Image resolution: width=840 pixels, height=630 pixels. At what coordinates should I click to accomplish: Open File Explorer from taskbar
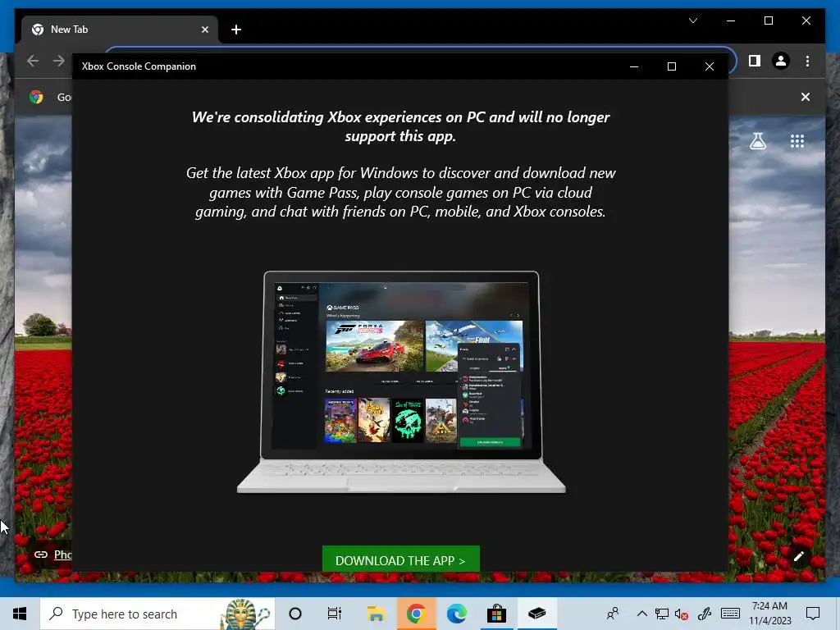[x=376, y=614]
